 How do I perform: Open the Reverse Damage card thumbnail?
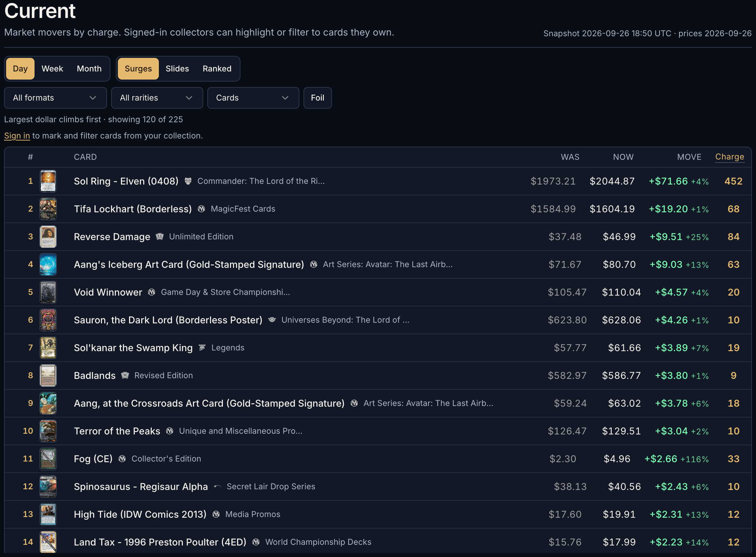click(x=48, y=237)
